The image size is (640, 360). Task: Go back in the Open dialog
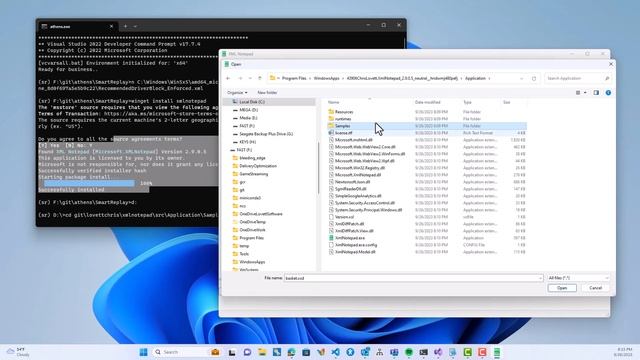(228, 78)
